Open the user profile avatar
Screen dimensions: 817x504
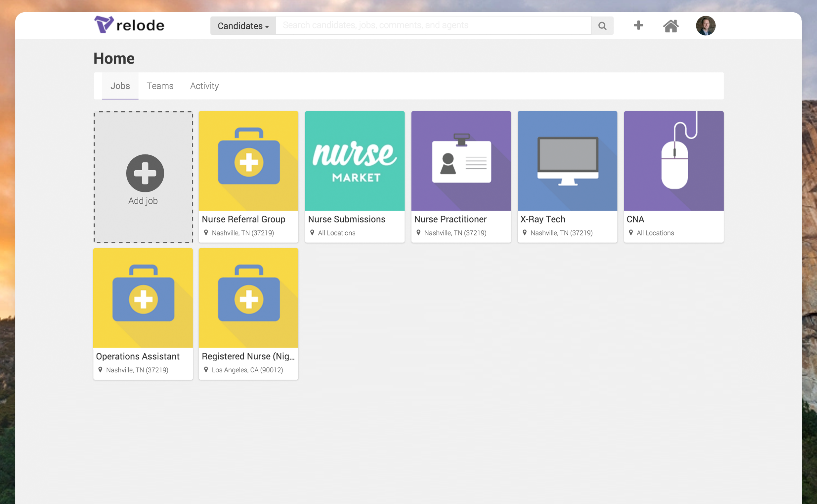click(705, 26)
